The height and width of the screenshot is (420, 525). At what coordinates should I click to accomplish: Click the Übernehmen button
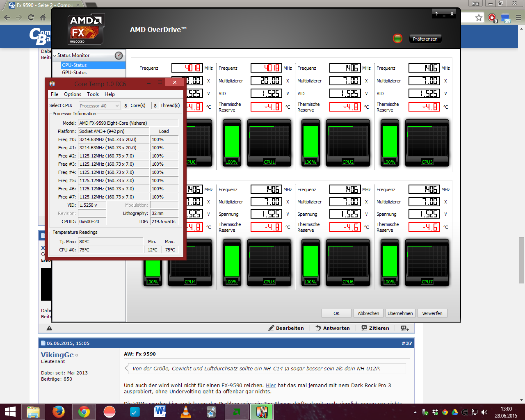click(400, 313)
